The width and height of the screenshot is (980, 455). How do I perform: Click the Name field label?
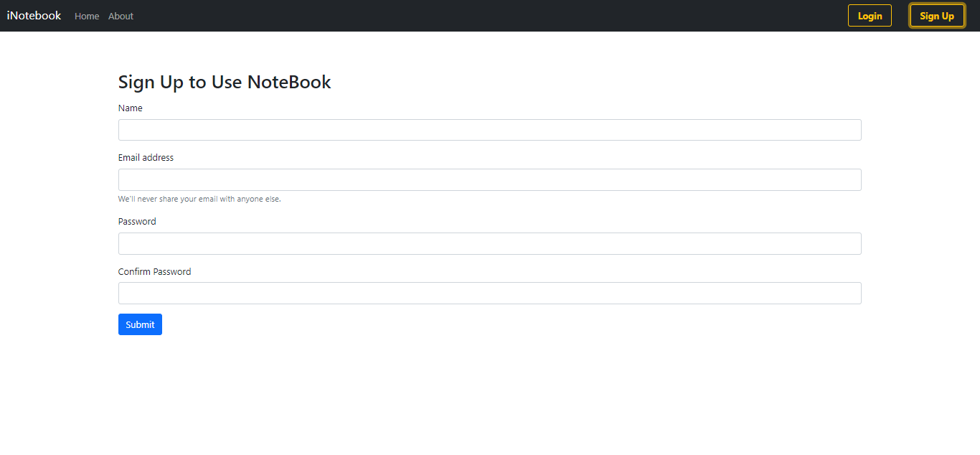tap(130, 108)
